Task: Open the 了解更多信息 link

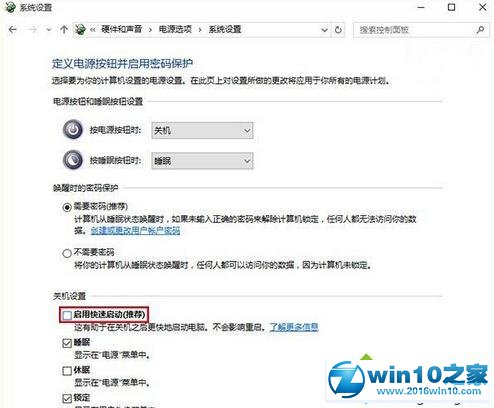Action: pyautogui.click(x=294, y=327)
